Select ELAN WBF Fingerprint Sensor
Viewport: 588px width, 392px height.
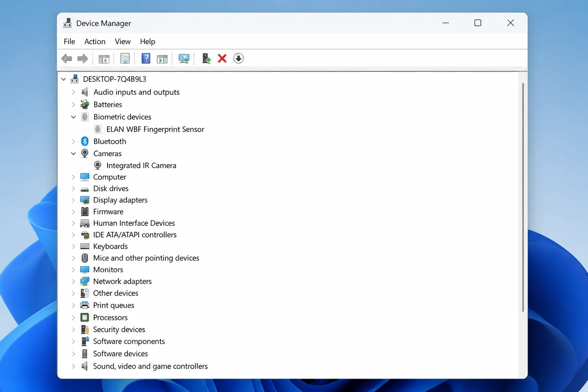point(155,129)
